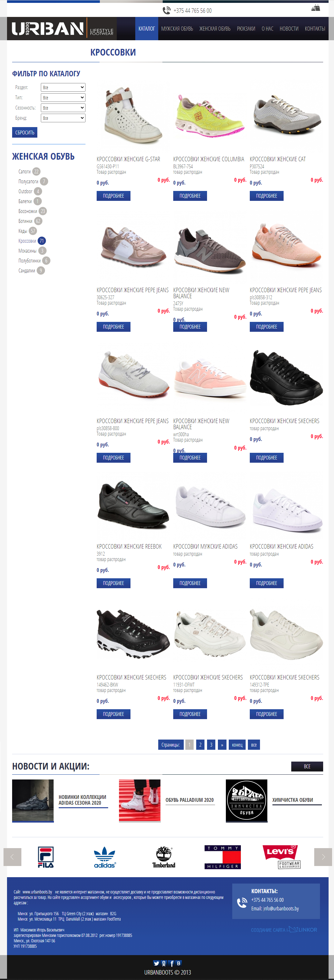This screenshot has height=980, width=334.
Task: Click the phone icon in header
Action: tap(167, 11)
